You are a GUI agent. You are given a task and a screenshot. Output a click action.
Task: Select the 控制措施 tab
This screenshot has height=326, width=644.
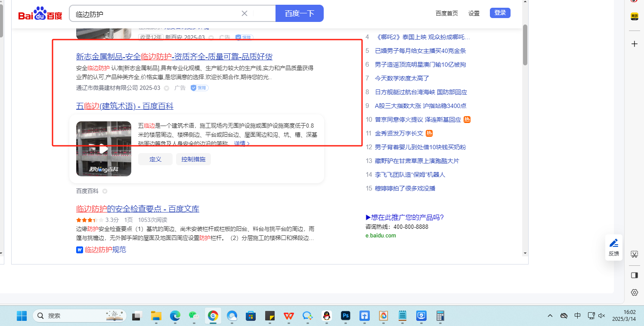pyautogui.click(x=193, y=159)
